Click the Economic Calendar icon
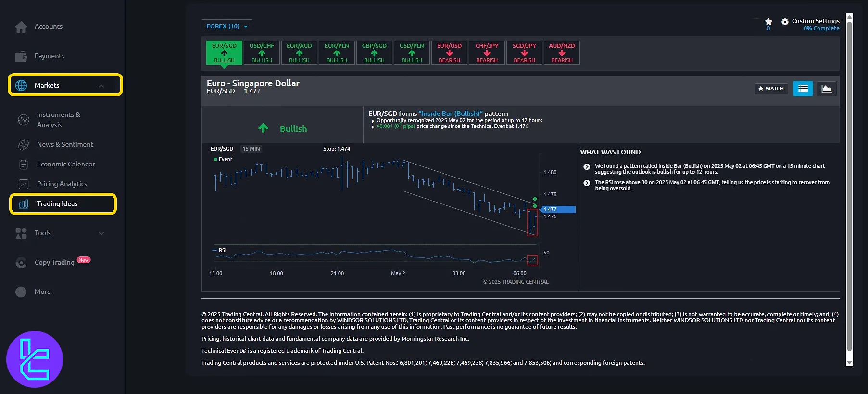 pyautogui.click(x=24, y=165)
